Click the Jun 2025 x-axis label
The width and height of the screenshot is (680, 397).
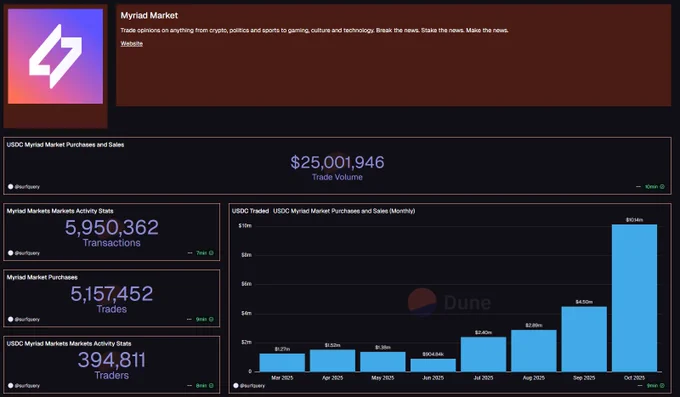click(x=433, y=378)
